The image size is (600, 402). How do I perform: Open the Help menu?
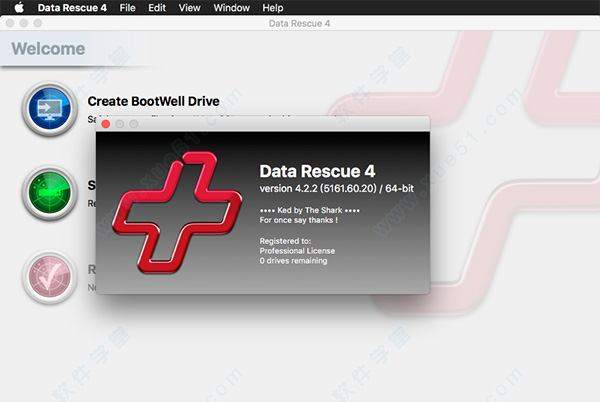(273, 8)
